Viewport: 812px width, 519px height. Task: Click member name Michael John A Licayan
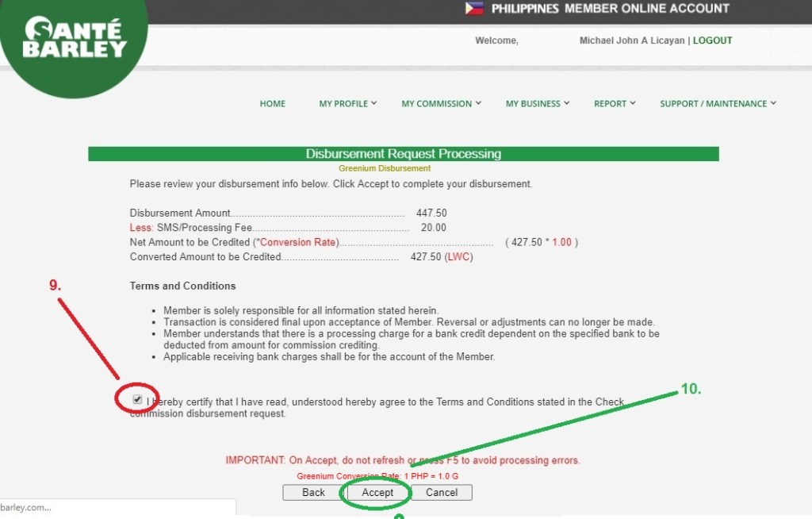[632, 40]
